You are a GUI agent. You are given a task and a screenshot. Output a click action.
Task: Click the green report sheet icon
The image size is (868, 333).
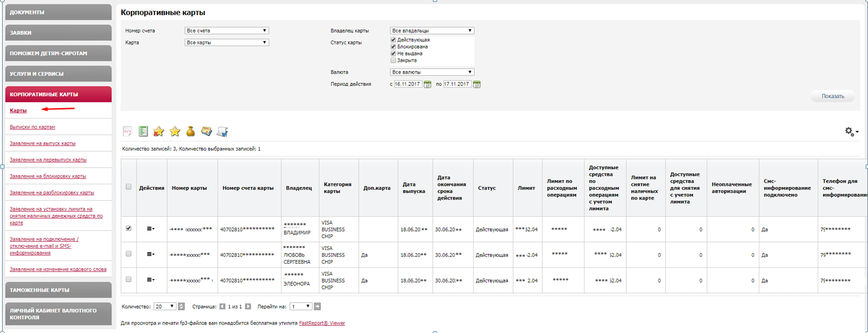pos(143,132)
